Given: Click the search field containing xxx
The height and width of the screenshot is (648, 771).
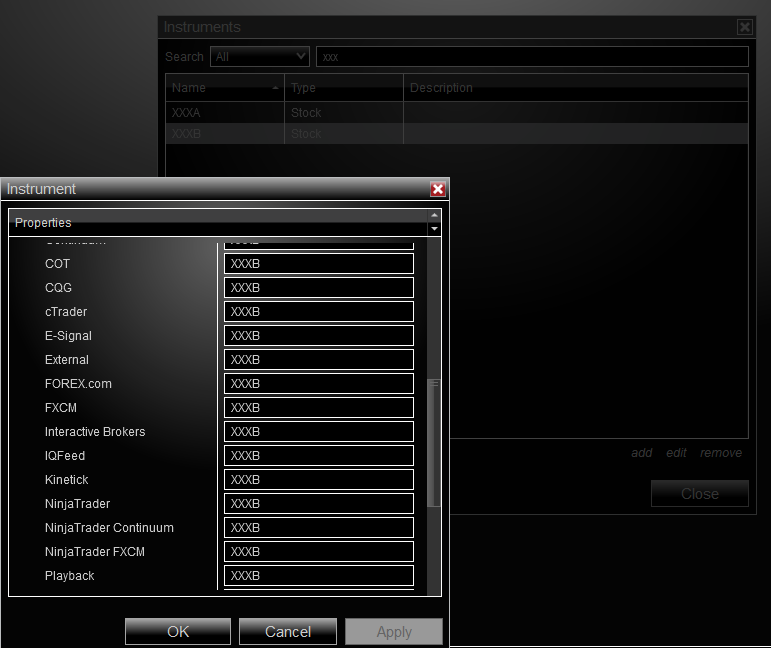Looking at the screenshot, I should point(533,57).
